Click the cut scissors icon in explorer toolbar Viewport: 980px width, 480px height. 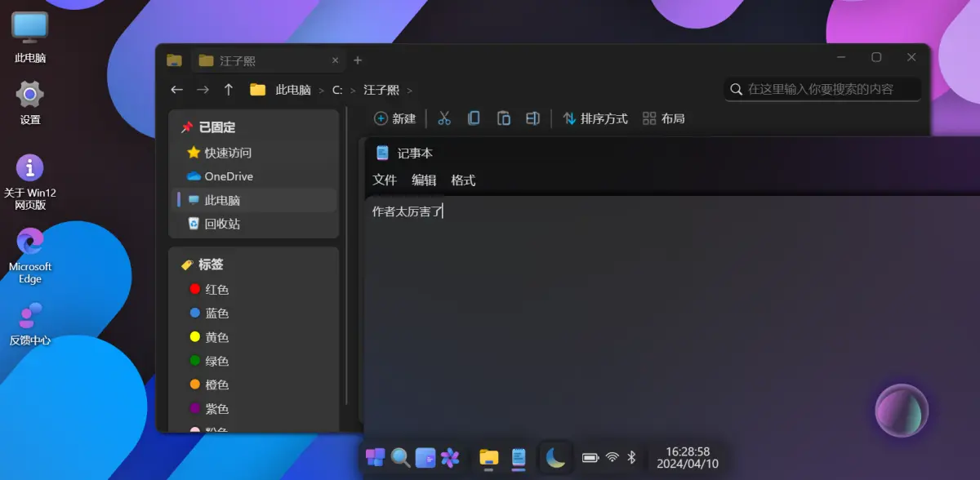click(x=444, y=118)
